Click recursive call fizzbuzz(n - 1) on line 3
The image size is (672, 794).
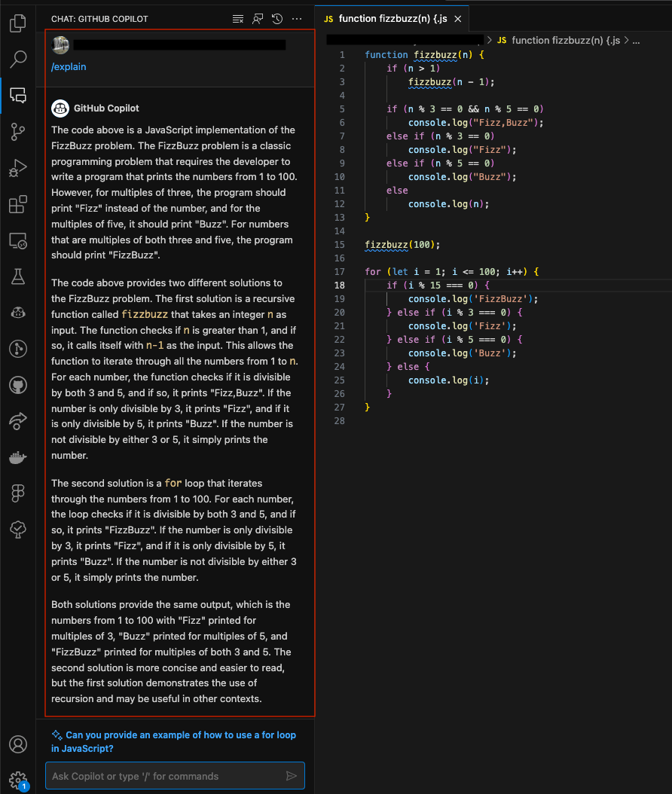pos(451,82)
